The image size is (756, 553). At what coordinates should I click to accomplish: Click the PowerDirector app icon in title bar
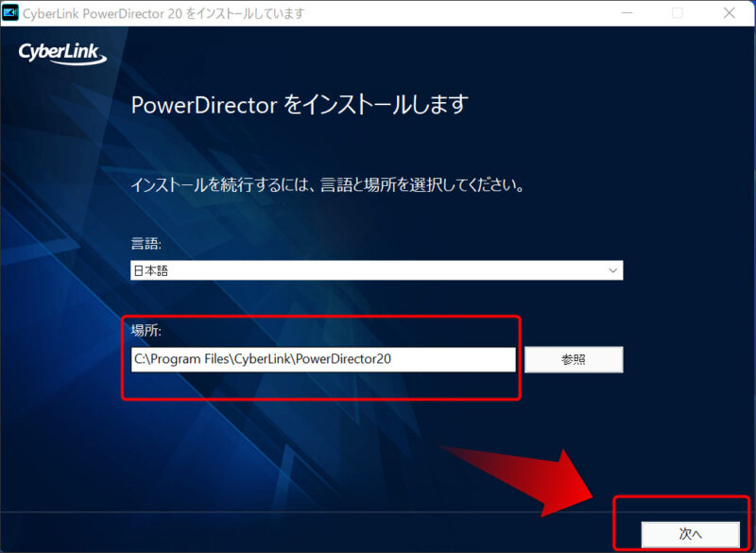click(x=10, y=13)
